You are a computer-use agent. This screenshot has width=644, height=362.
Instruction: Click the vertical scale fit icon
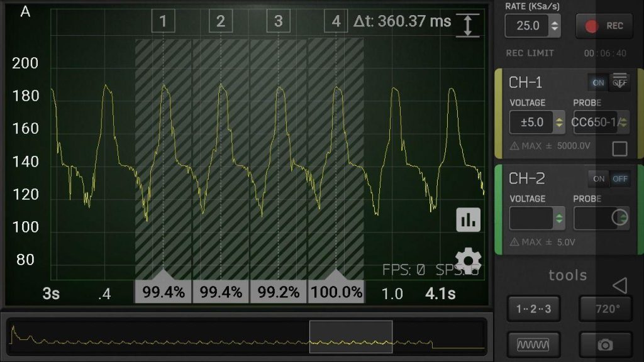(x=467, y=25)
